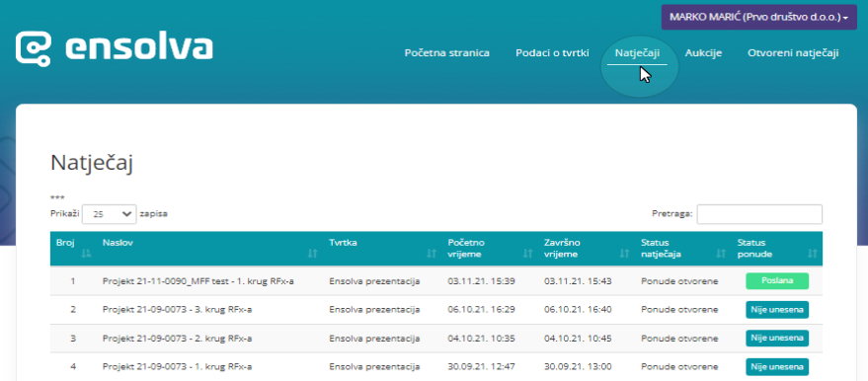The width and height of the screenshot is (868, 381).
Task: Click the Natječaj page heading
Action: pyautogui.click(x=92, y=164)
